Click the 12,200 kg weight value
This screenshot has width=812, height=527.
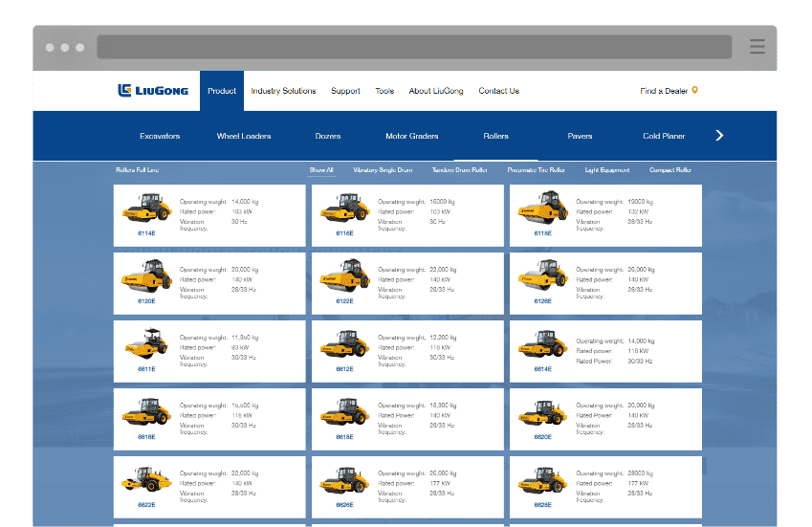pyautogui.click(x=443, y=338)
